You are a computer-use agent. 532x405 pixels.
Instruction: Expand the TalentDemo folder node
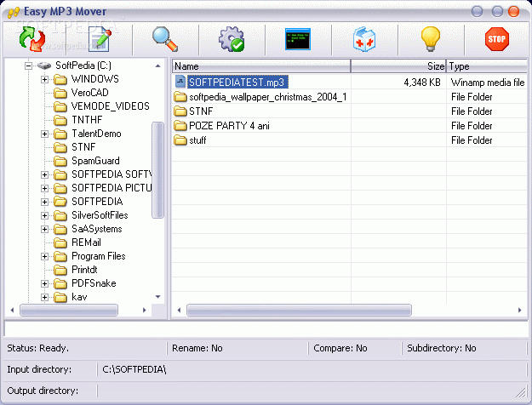pyautogui.click(x=44, y=134)
